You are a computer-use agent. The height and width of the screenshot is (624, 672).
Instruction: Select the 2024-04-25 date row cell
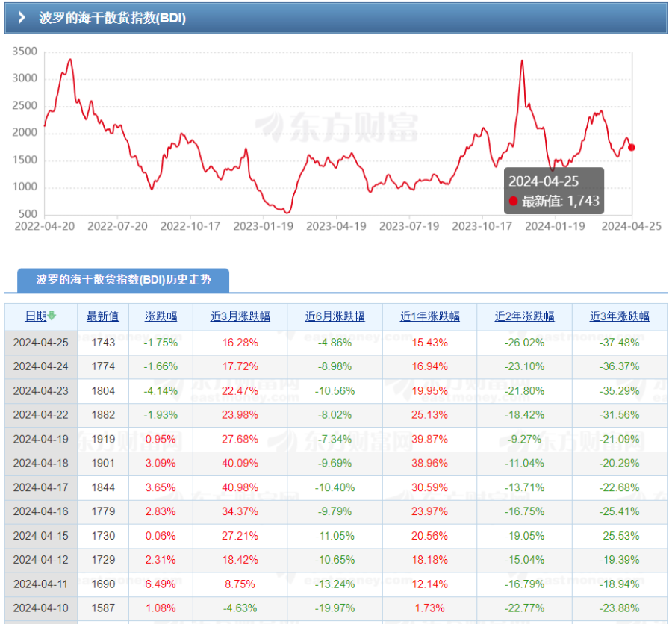point(40,342)
